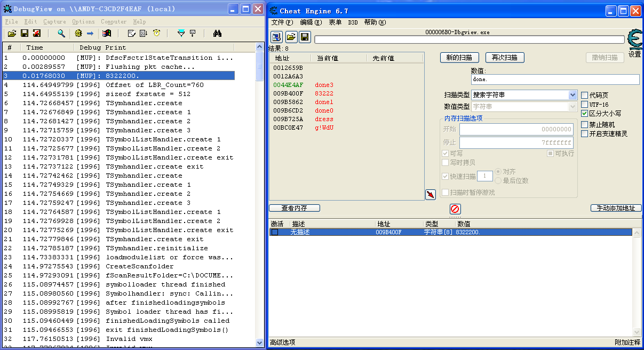The height and width of the screenshot is (350, 644).
Task: Open Cheat Engine's 帮助(H) menu
Action: pos(375,22)
